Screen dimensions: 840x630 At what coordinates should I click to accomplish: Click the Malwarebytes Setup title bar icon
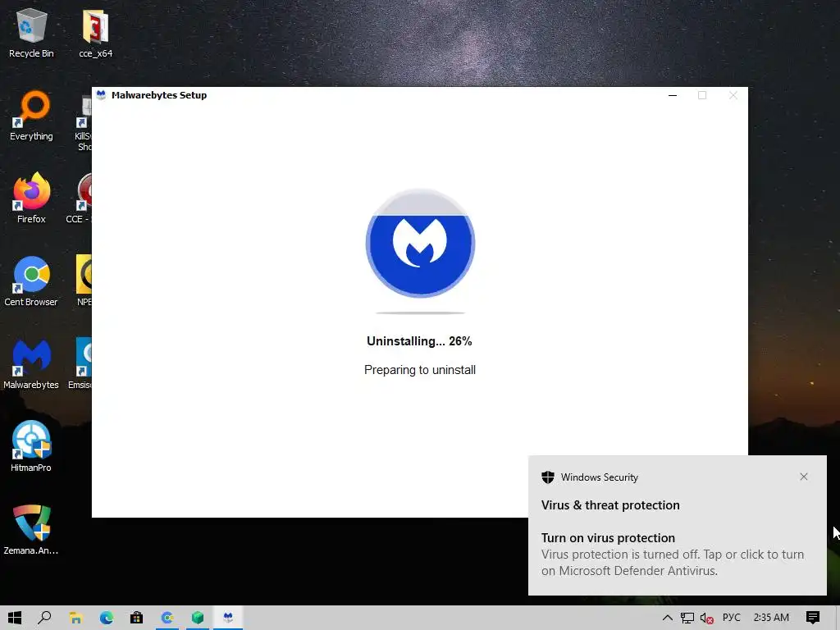(101, 95)
